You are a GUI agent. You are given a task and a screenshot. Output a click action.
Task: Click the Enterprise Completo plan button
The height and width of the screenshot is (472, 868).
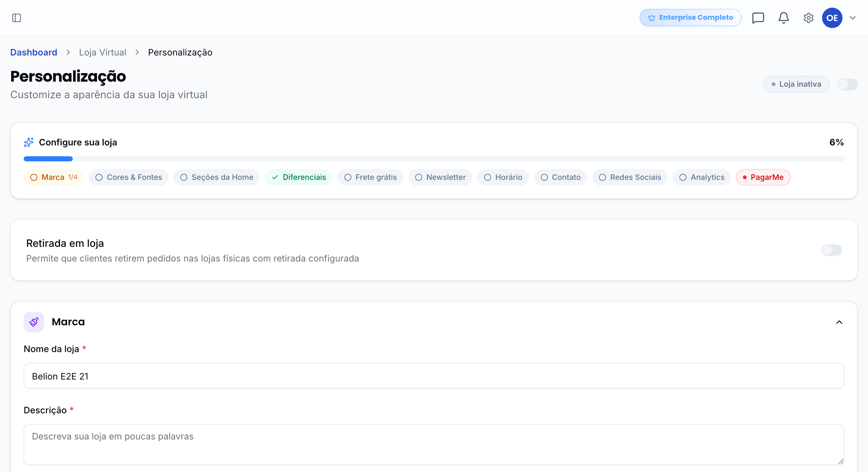click(690, 18)
